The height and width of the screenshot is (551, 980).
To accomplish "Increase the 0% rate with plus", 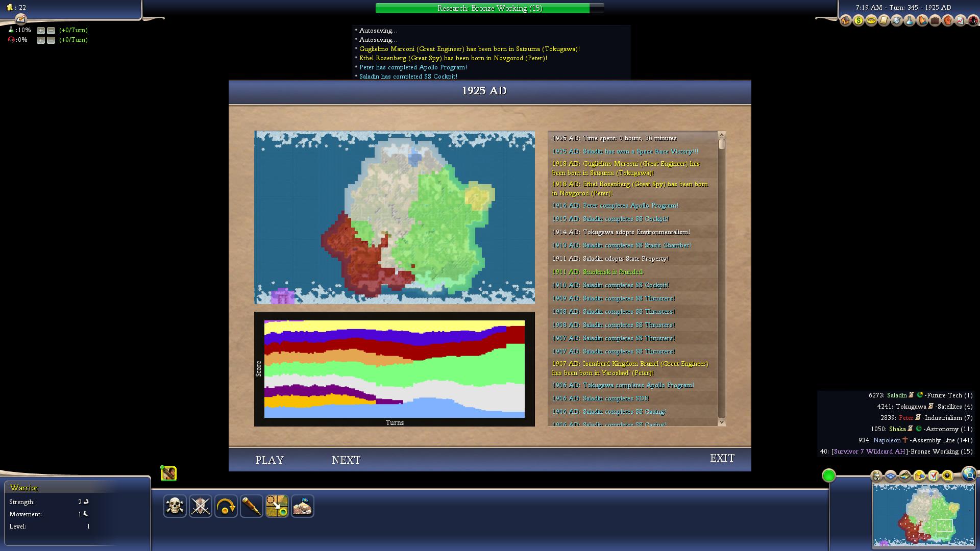I will tap(41, 40).
